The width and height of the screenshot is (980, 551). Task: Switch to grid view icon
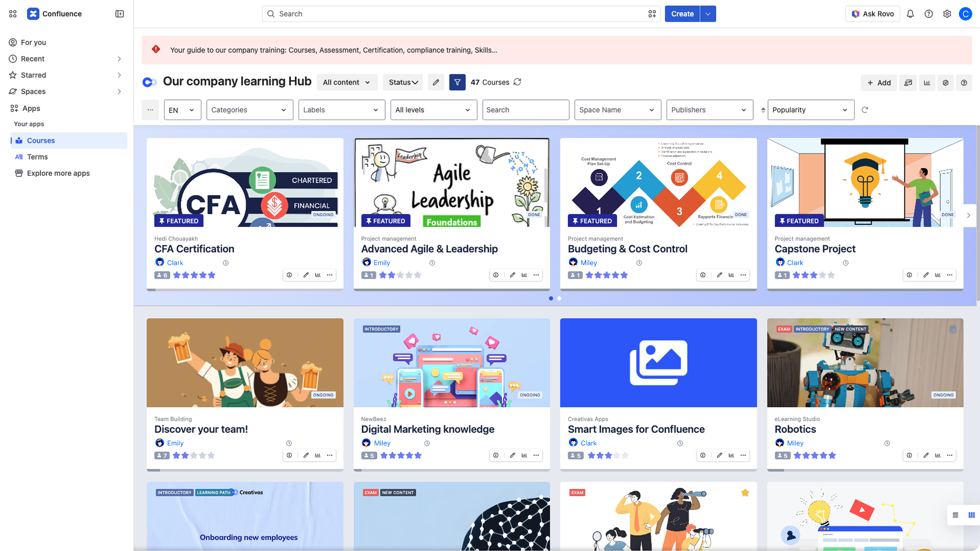(971, 515)
